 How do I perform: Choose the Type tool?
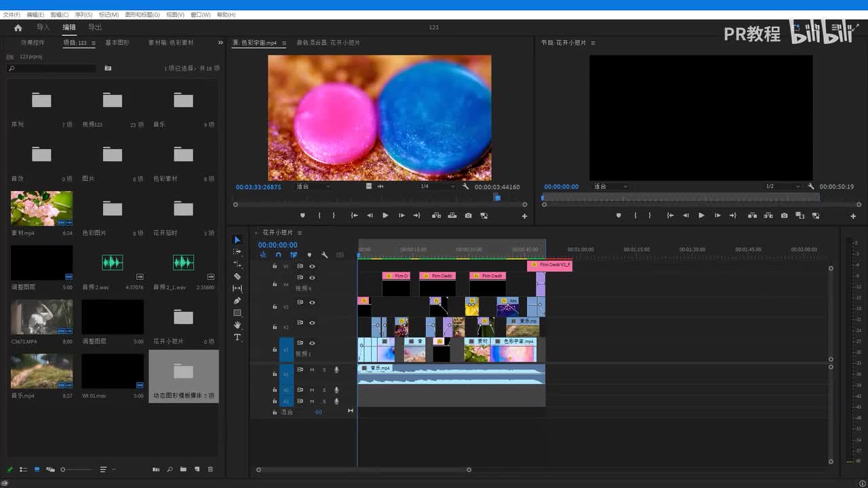point(237,338)
